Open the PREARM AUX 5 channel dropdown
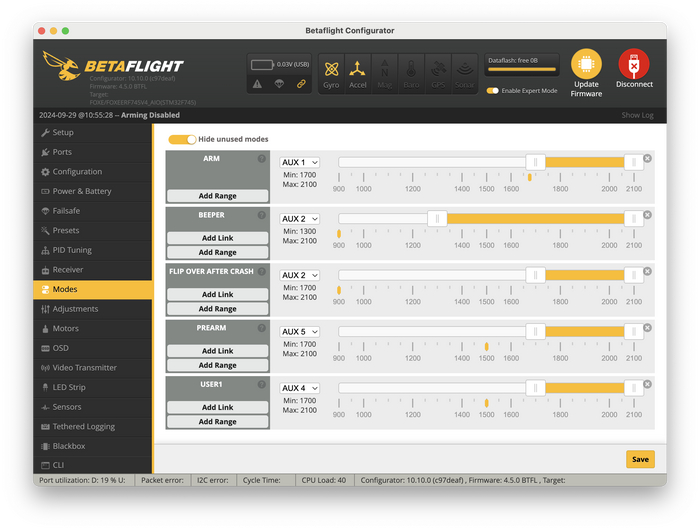Viewport: 700px width, 530px height. 299,332
